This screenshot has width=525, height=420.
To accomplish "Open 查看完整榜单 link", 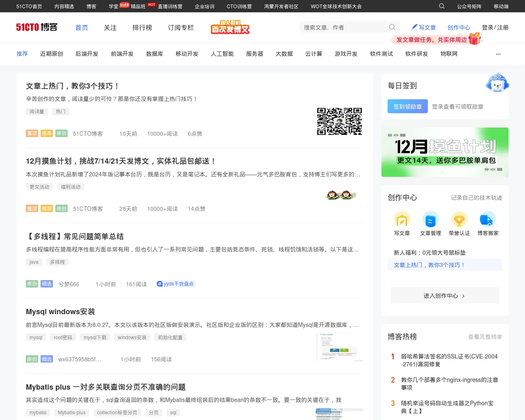I will pyautogui.click(x=485, y=337).
